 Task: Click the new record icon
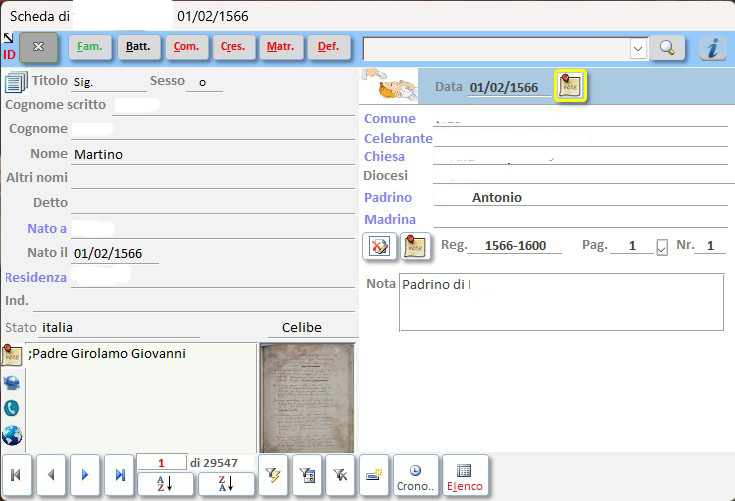pyautogui.click(x=374, y=475)
